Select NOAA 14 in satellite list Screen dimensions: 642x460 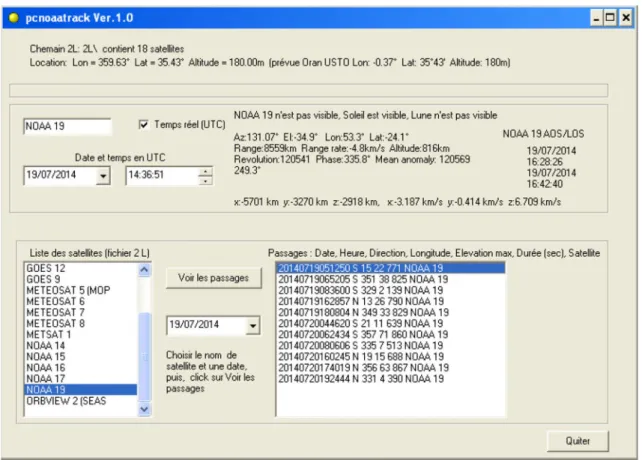pos(81,346)
